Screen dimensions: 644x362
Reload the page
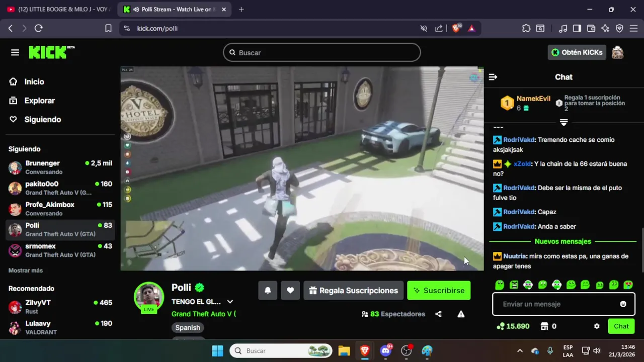click(x=38, y=29)
